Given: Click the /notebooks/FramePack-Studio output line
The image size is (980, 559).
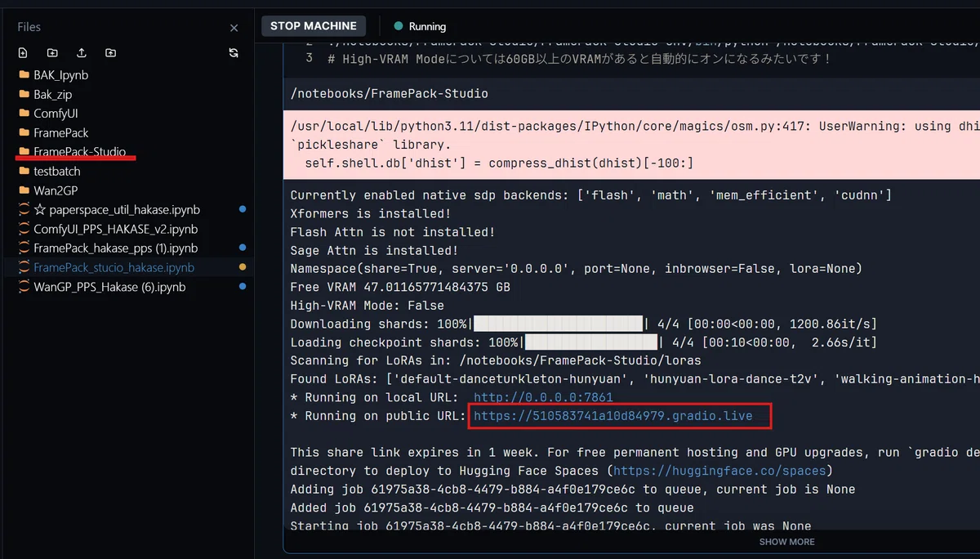Looking at the screenshot, I should pos(390,94).
